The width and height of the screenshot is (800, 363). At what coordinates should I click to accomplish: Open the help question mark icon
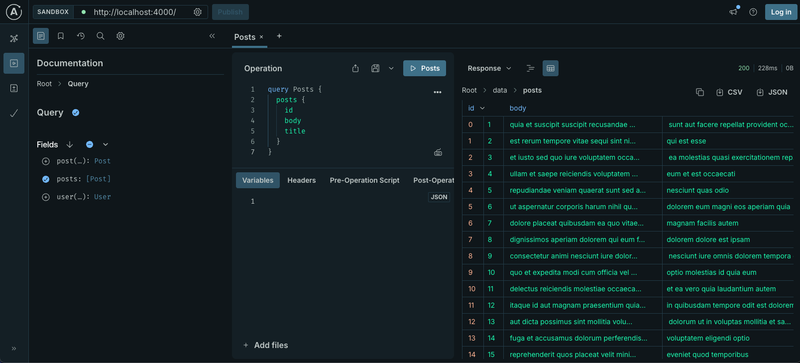(x=753, y=12)
